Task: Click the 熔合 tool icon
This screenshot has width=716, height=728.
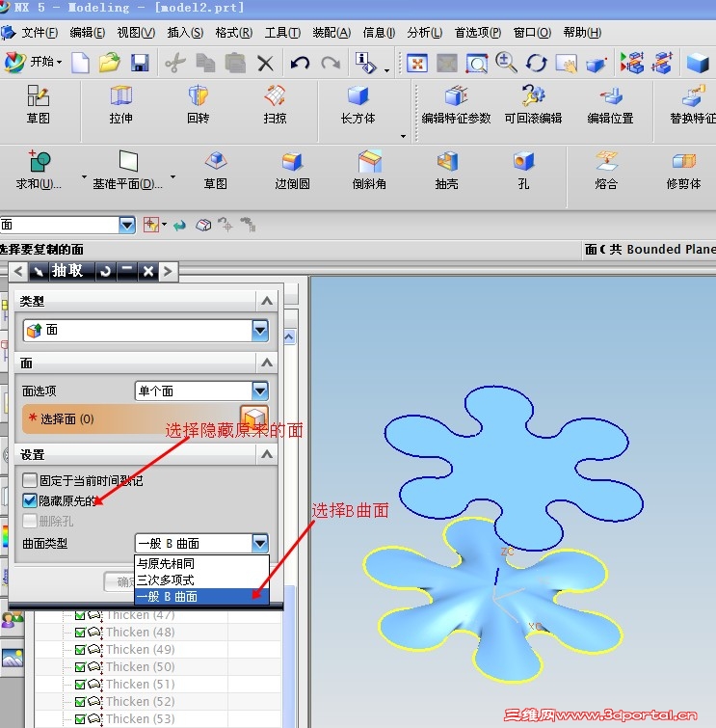Action: click(x=606, y=171)
